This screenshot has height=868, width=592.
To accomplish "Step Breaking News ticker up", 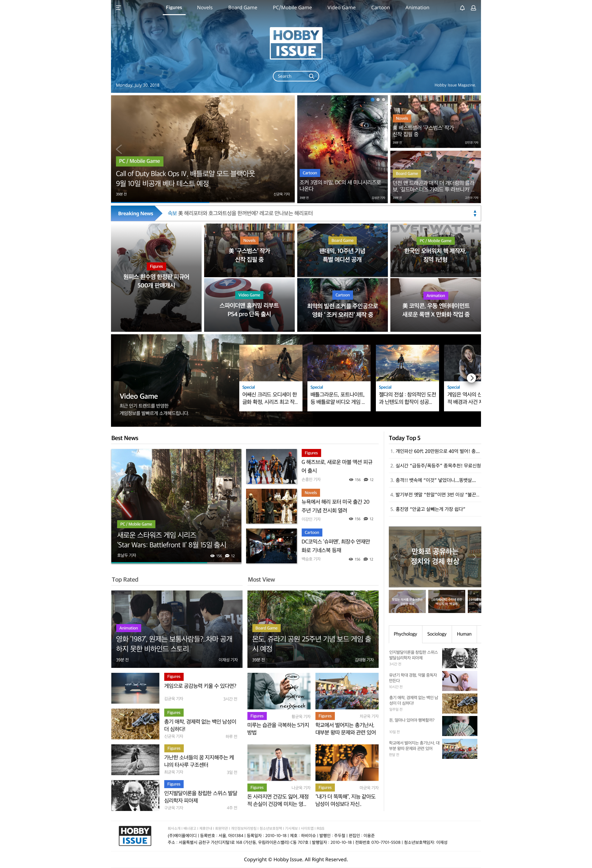I will pos(475,211).
